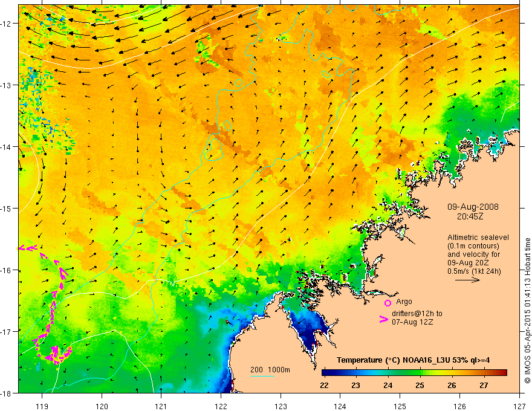Click latitude axis label '-14'
The width and height of the screenshot is (532, 411).
pos(7,147)
